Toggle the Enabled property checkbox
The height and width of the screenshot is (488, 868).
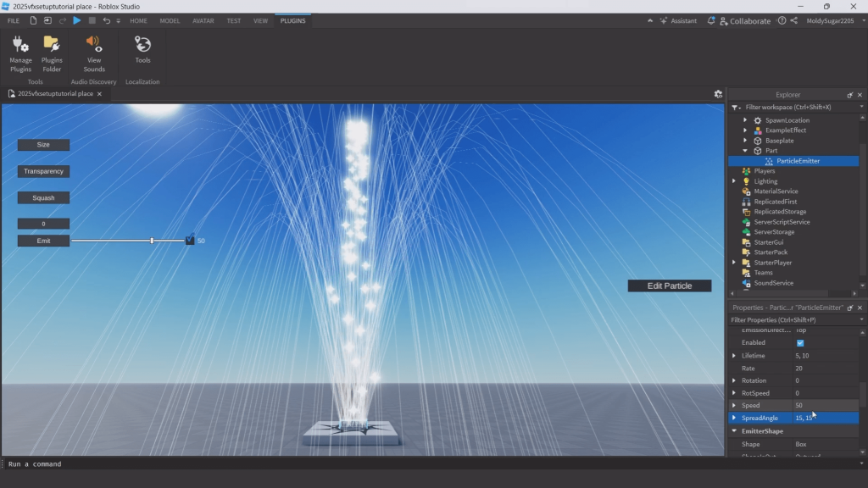(800, 343)
